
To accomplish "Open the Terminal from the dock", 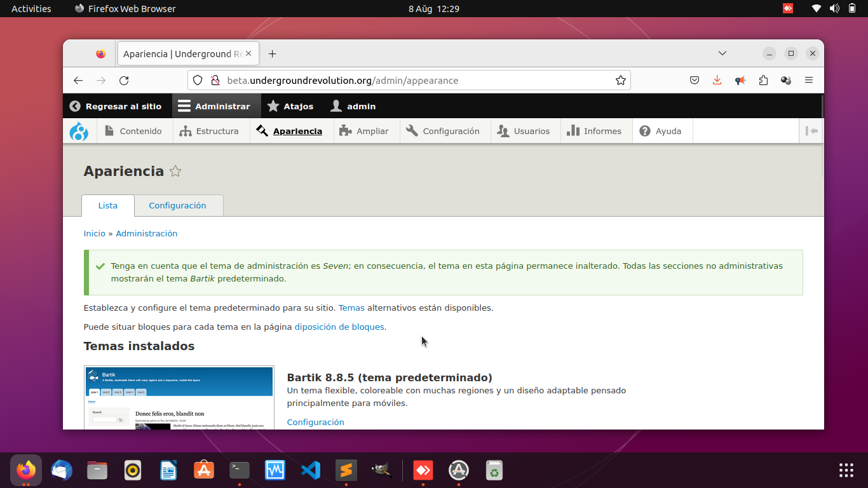I will [x=240, y=470].
